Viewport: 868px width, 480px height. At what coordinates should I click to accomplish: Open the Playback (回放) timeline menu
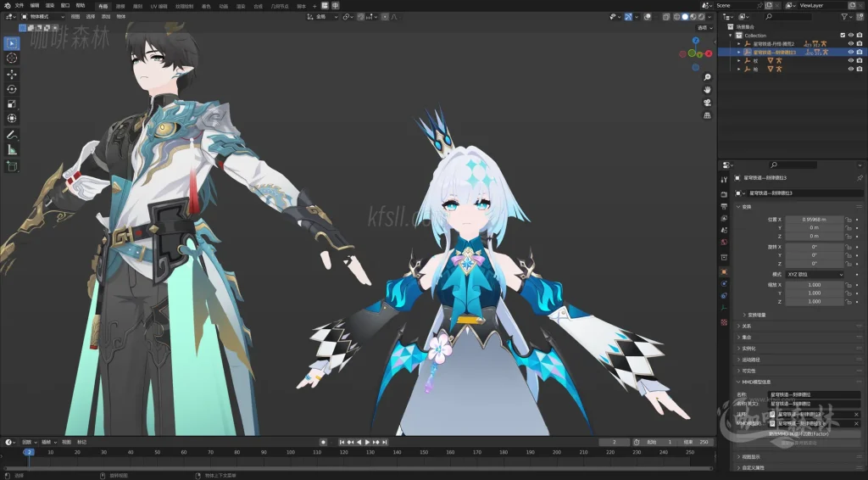(x=28, y=443)
